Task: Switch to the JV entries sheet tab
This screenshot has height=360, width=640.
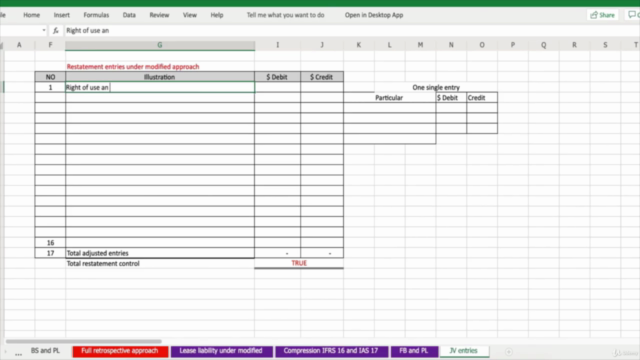Action: (x=464, y=351)
